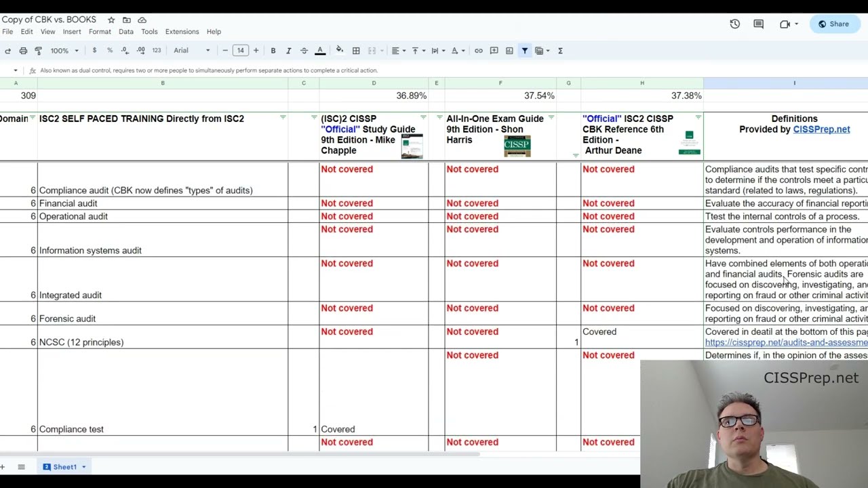Open filter on All-In-One Exam Guide header

point(551,118)
